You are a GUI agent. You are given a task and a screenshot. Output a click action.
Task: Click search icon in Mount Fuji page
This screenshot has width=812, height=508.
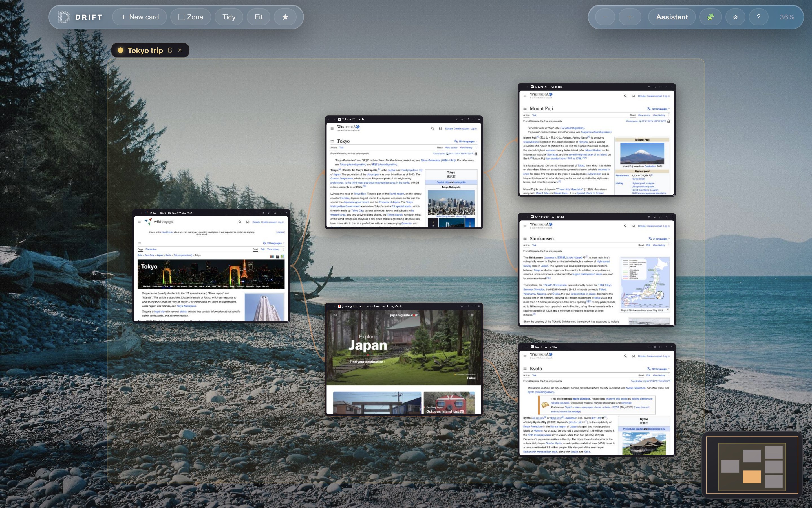(625, 96)
